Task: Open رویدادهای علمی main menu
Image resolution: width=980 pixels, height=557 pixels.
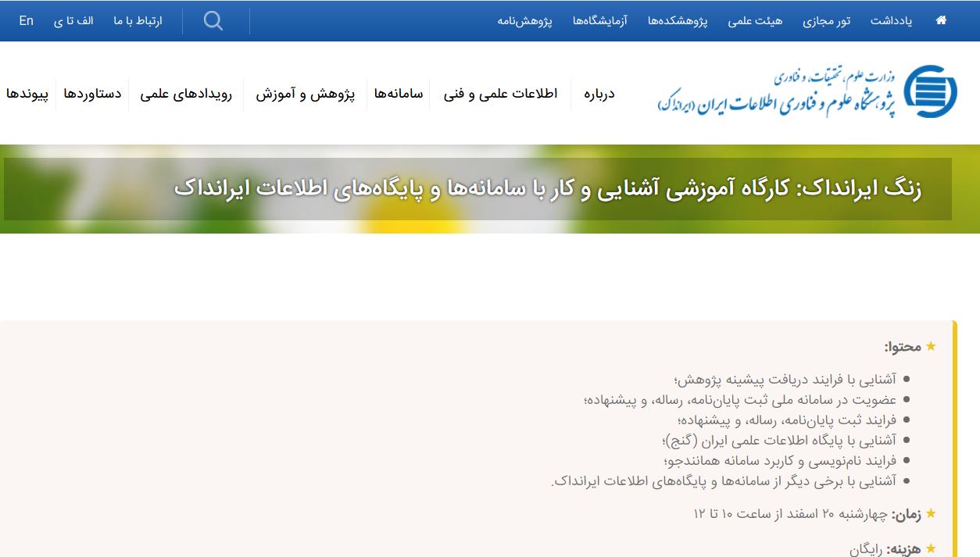Action: (x=186, y=95)
